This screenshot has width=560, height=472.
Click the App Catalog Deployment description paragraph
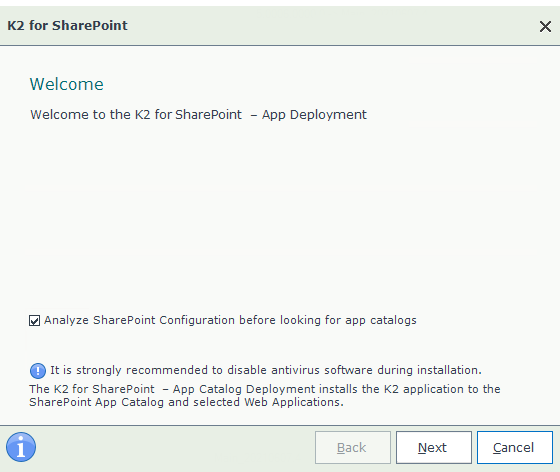coord(265,395)
